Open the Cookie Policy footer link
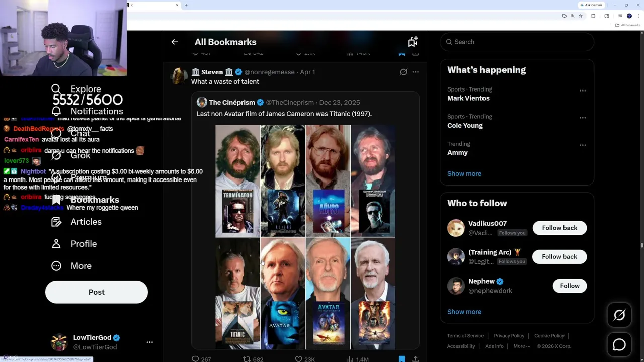This screenshot has height=362, width=644. (x=549, y=336)
